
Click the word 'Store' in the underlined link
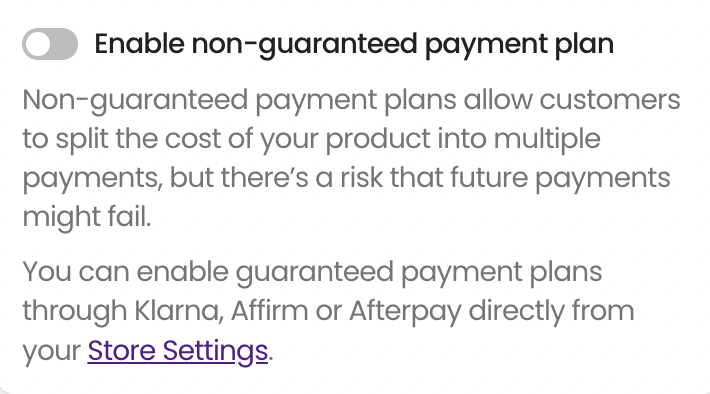(121, 351)
